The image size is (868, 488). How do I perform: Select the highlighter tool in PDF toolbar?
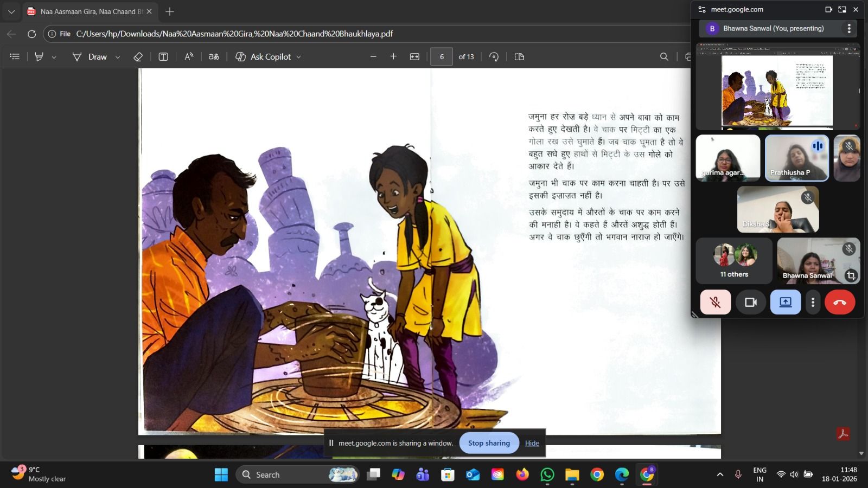[x=39, y=56]
